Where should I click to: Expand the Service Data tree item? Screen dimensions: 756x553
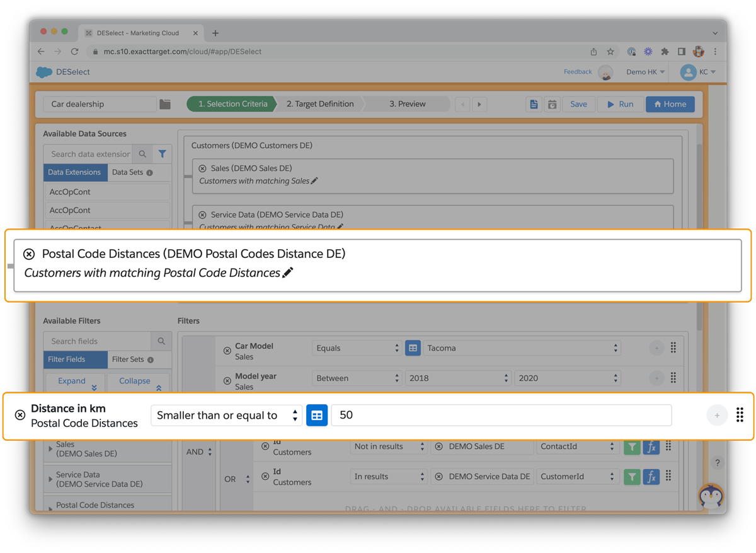50,479
